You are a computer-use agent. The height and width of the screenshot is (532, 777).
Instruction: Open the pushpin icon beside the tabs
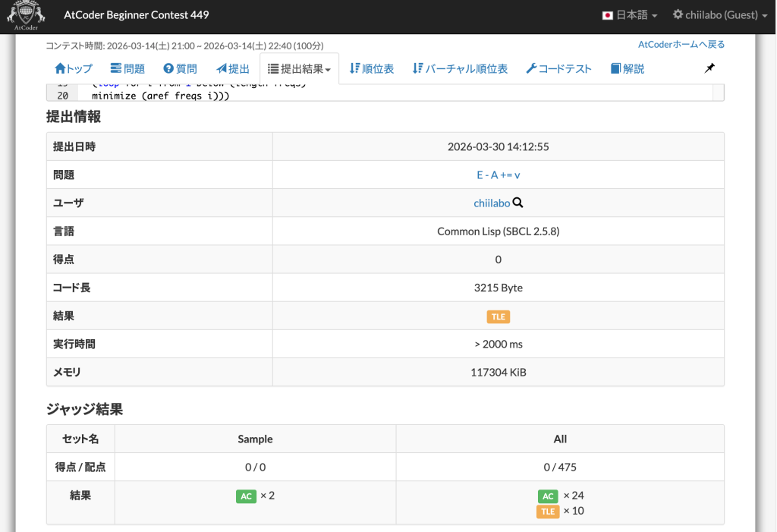click(709, 68)
